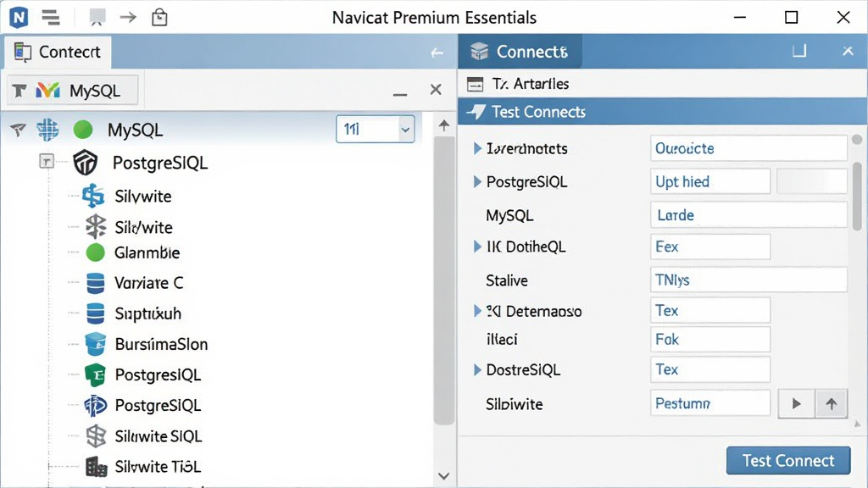The width and height of the screenshot is (868, 488).
Task: Click the Larde input field
Action: click(748, 214)
